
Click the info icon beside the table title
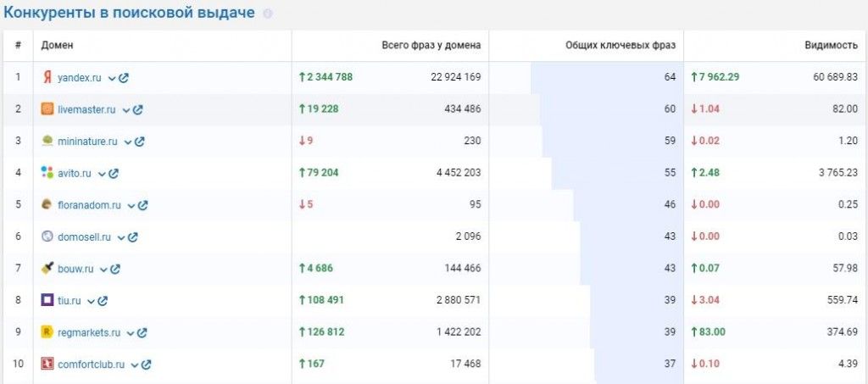268,14
